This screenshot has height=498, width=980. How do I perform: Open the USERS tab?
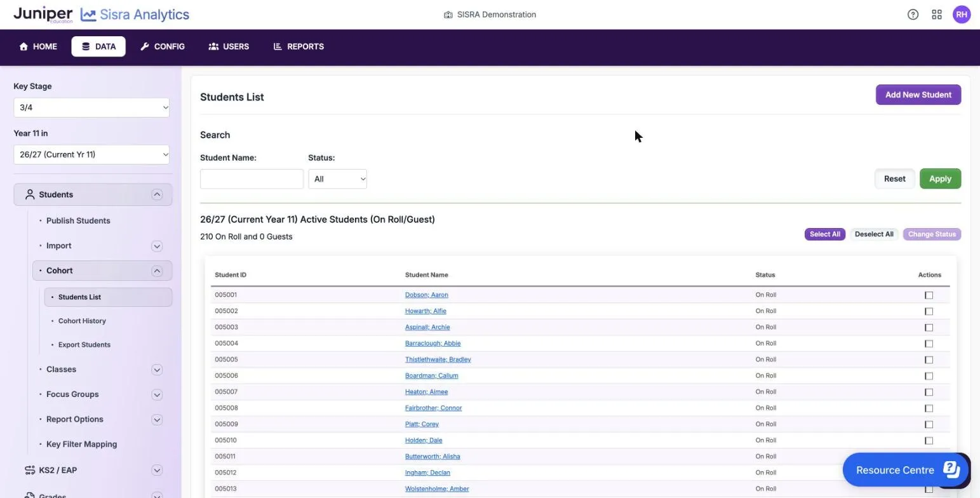pos(229,46)
